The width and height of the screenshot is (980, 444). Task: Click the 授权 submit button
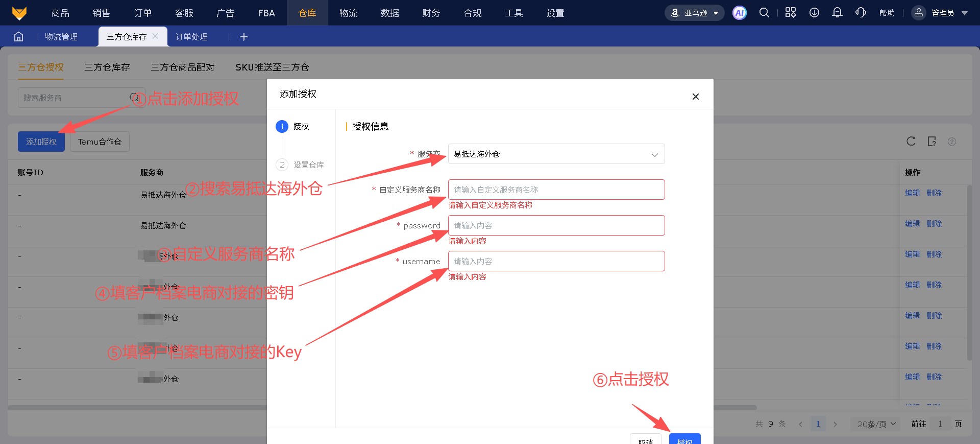click(x=685, y=439)
